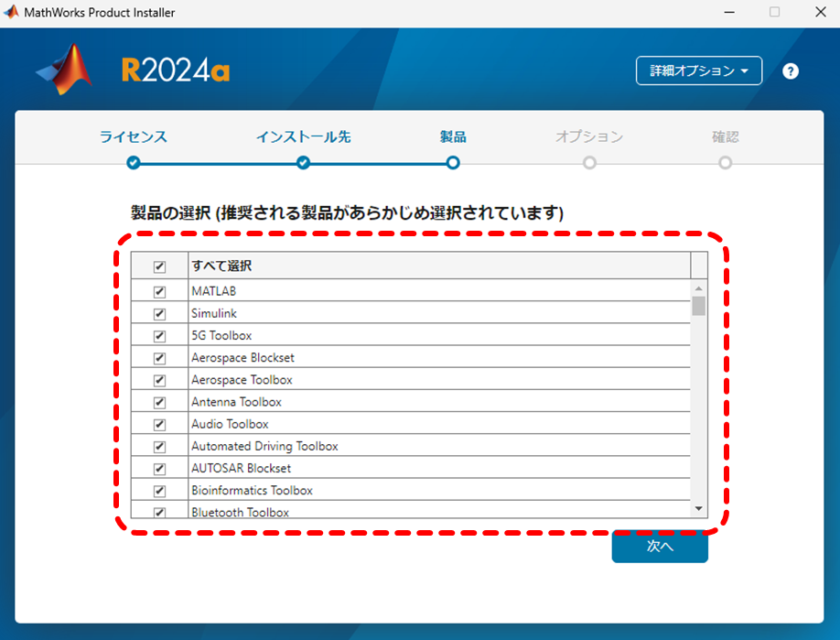Uncheck the MATLAB checkbox
Screen dimensions: 840x640
(x=159, y=291)
